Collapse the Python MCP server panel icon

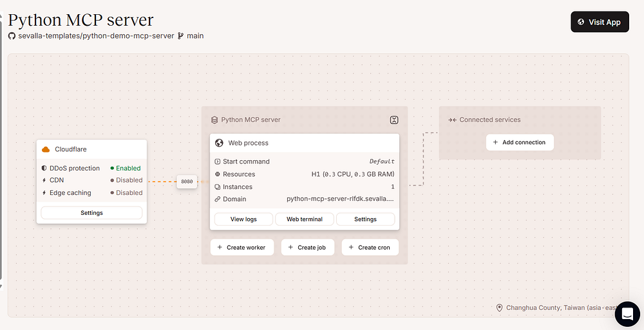[394, 120]
